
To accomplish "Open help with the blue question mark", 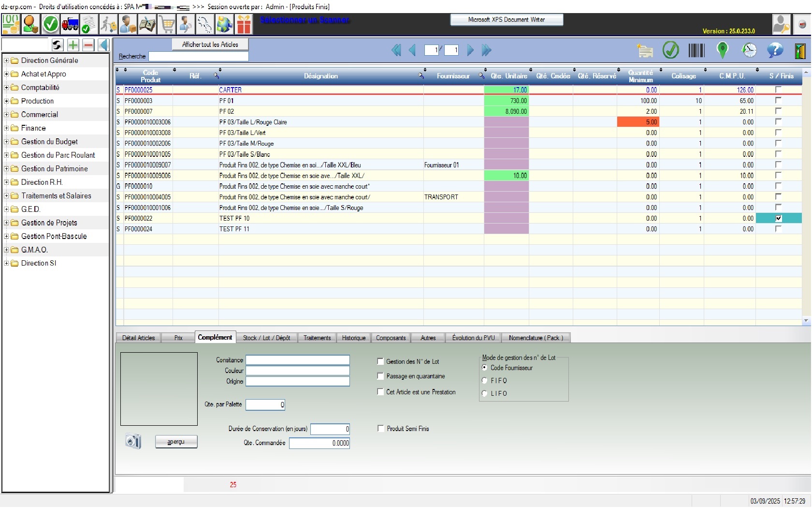I will pyautogui.click(x=775, y=50).
